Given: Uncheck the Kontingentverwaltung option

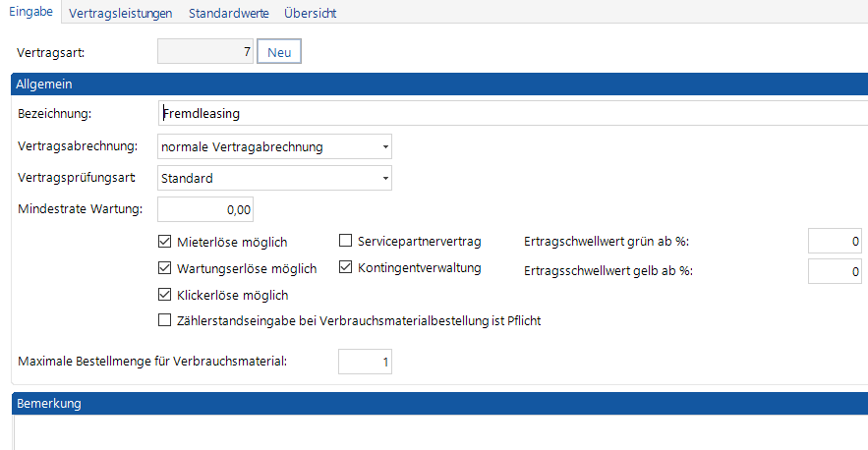Looking at the screenshot, I should point(346,267).
